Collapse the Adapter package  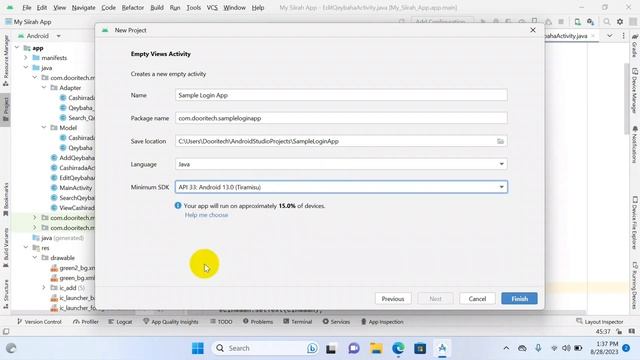tap(44, 88)
